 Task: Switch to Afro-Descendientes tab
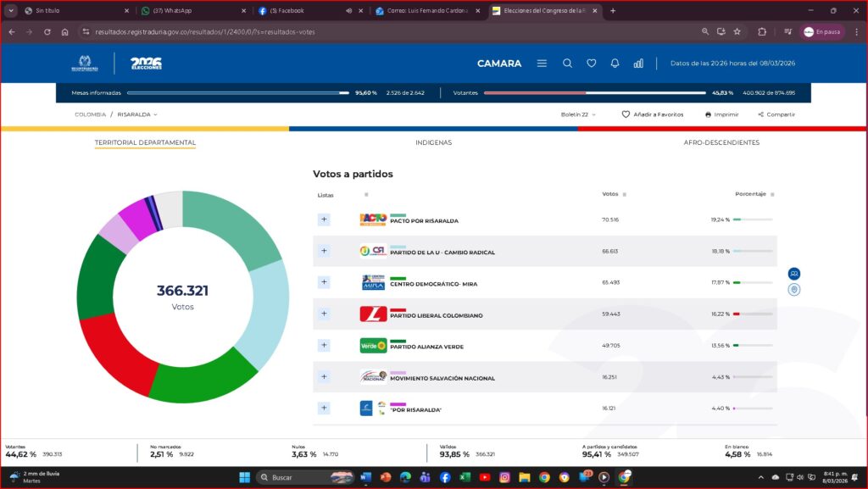[721, 142]
